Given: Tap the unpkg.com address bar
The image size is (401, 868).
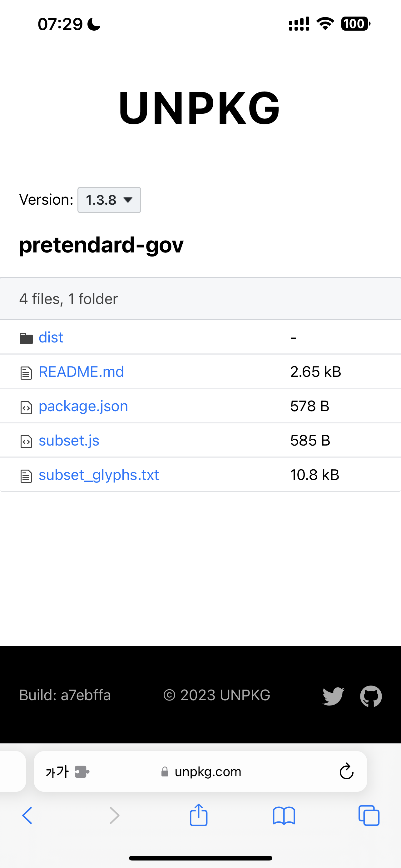Looking at the screenshot, I should point(208,772).
